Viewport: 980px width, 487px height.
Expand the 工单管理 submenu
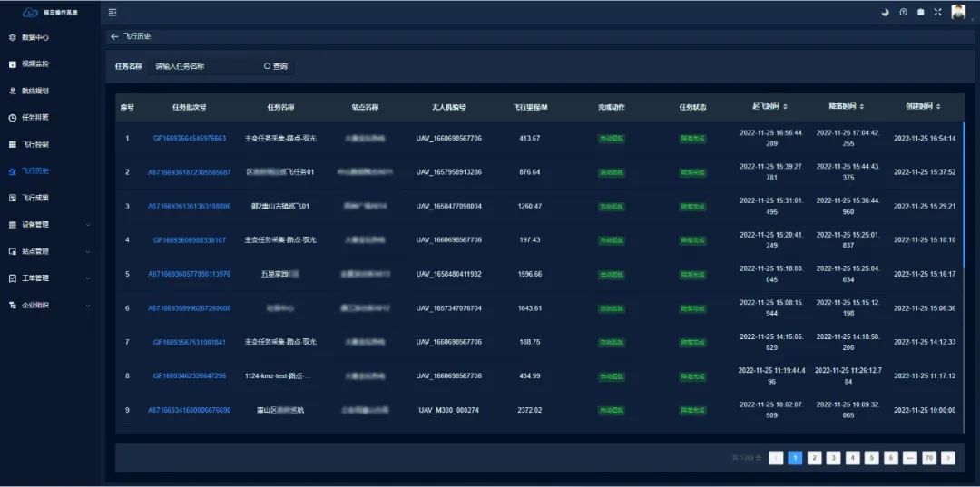(88, 278)
